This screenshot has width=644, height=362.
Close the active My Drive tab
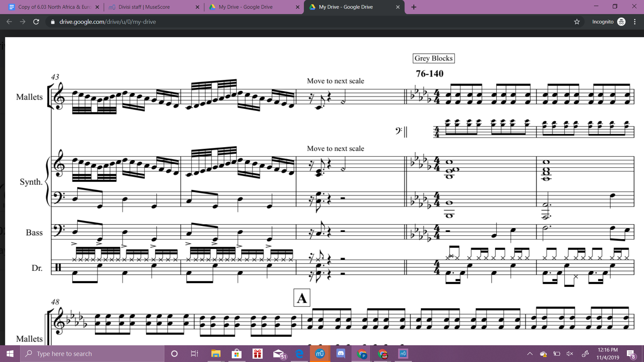coord(398,7)
